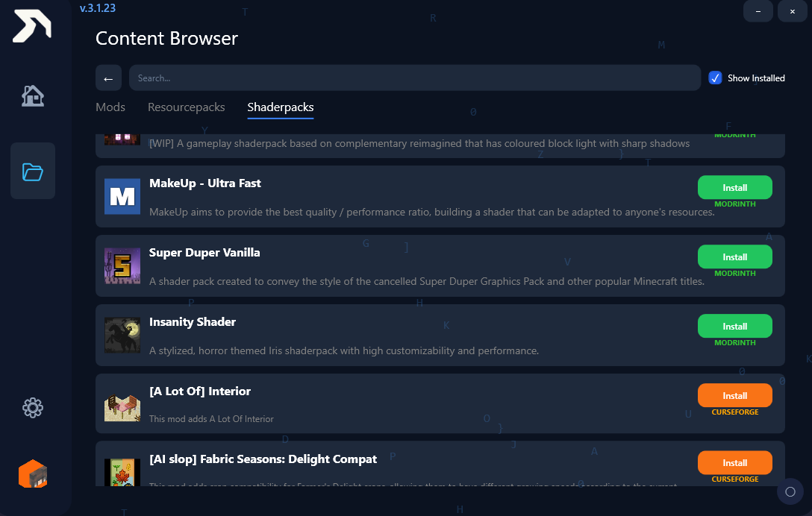
Task: Open the [AI slop] Fabric Seasons title
Action: pyautogui.click(x=263, y=459)
